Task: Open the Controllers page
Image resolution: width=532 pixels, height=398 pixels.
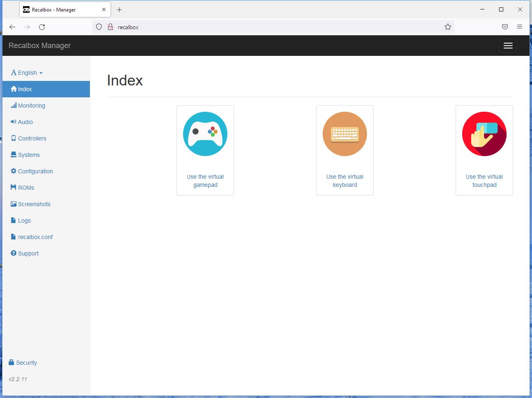Action: [32, 138]
